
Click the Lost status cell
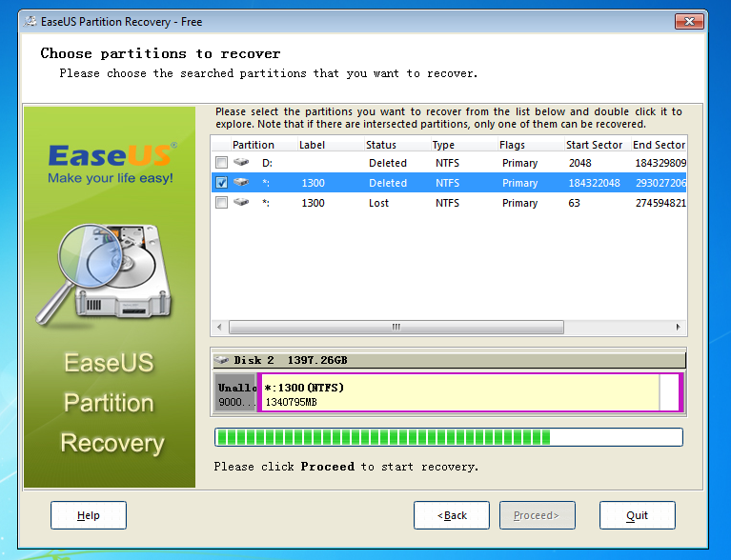[378, 203]
